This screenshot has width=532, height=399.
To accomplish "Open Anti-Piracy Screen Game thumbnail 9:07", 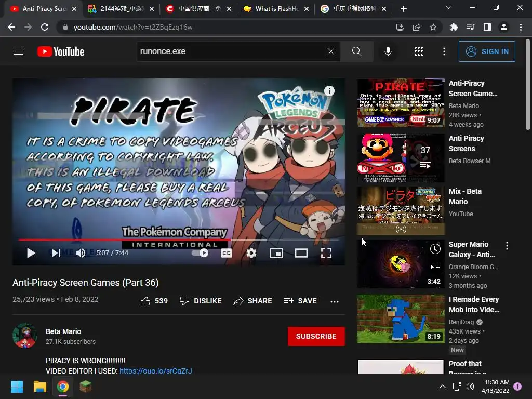I will coord(401,103).
